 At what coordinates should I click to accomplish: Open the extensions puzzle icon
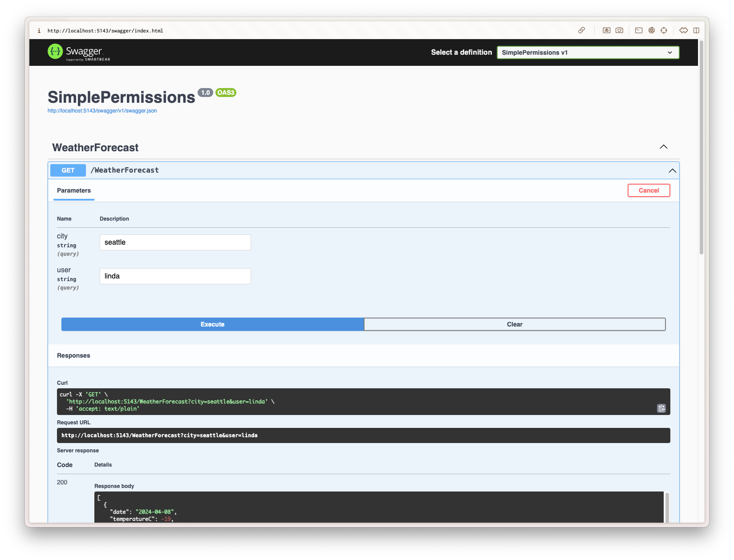[684, 30]
